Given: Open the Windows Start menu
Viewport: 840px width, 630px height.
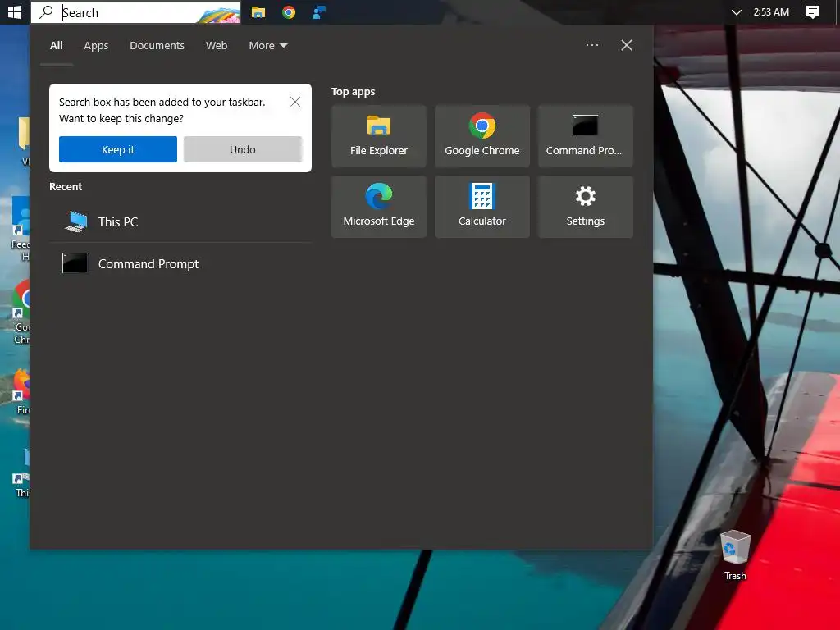Looking at the screenshot, I should point(15,11).
